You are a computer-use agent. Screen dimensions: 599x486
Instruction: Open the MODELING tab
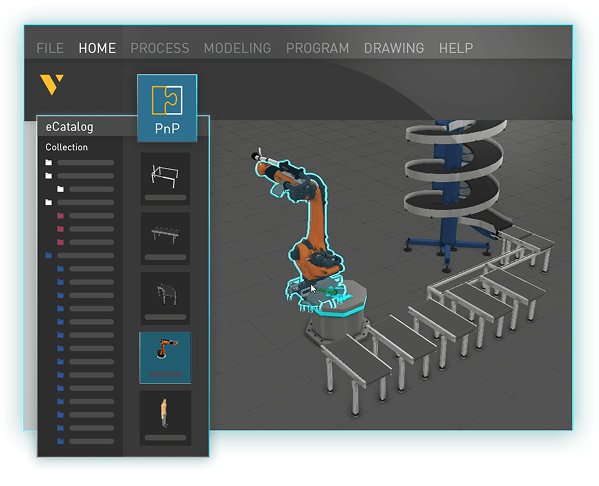[237, 48]
